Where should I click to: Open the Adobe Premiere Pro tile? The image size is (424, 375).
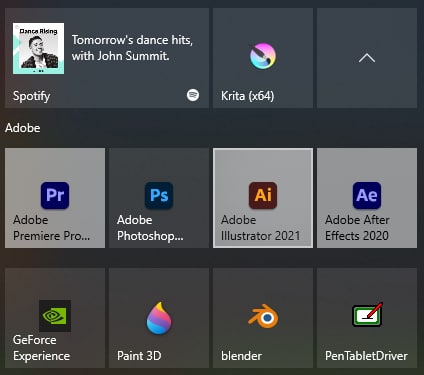coord(55,198)
